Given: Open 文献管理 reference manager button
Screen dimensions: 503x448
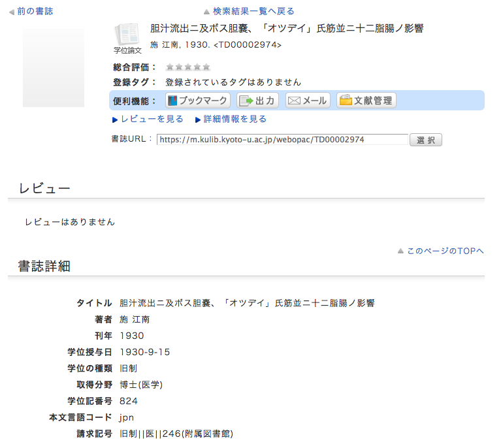Looking at the screenshot, I should point(366,101).
